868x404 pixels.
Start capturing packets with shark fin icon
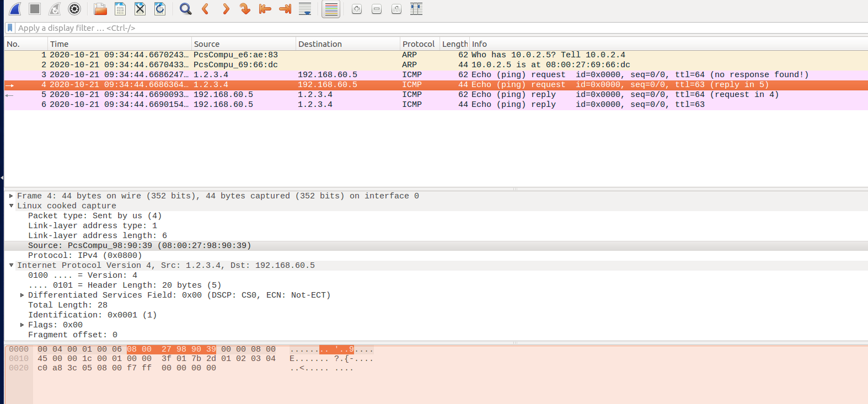[x=15, y=9]
